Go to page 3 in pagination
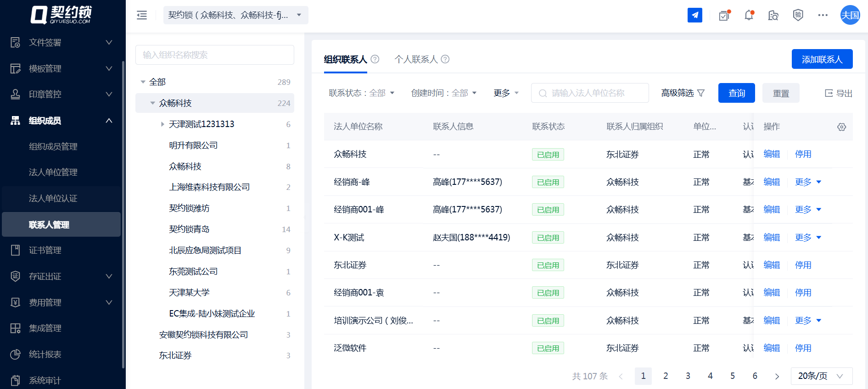 pyautogui.click(x=688, y=376)
